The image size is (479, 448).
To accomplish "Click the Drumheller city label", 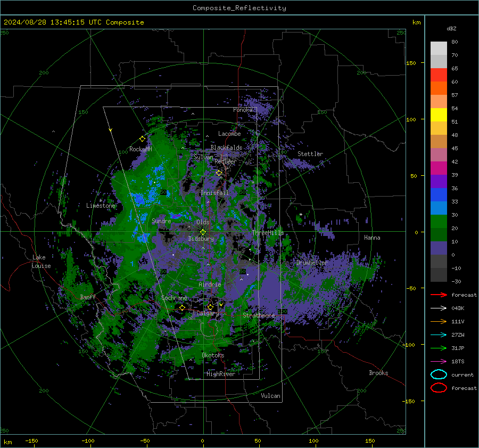I will 312,263.
